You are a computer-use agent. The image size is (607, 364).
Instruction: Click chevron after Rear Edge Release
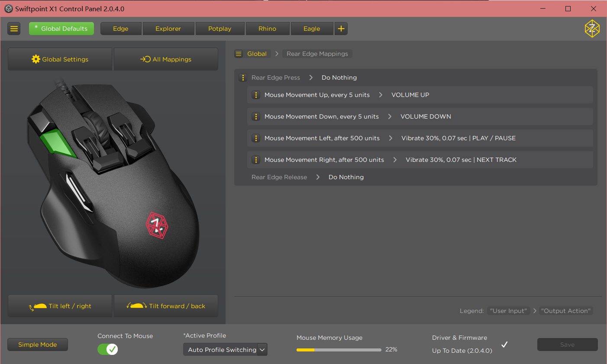(x=318, y=177)
